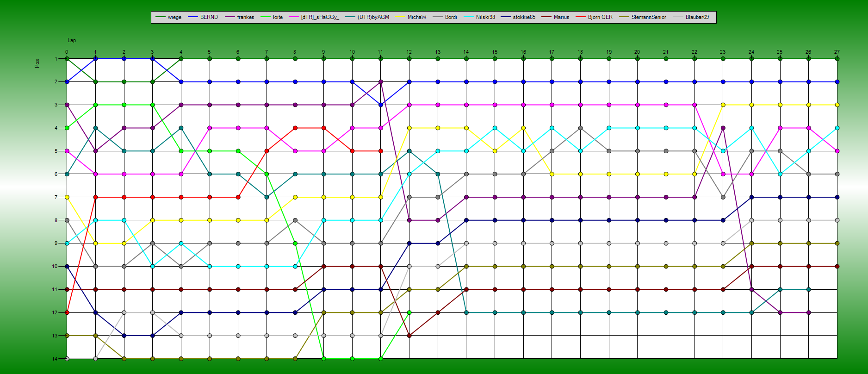Click Blaubär69's light gray point at lap 0, position 14

[67, 359]
